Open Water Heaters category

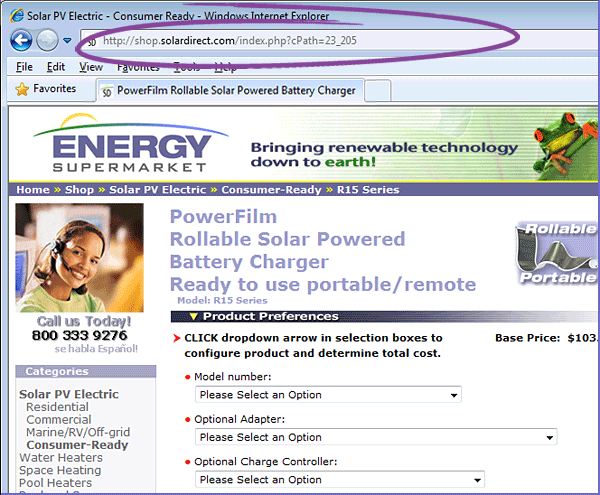click(61, 458)
